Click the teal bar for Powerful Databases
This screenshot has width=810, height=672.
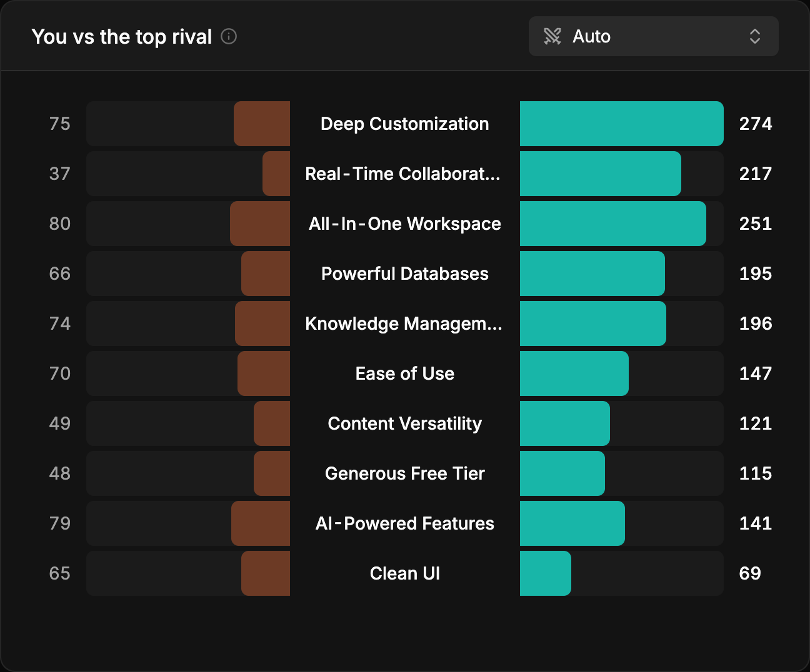pyautogui.click(x=592, y=274)
